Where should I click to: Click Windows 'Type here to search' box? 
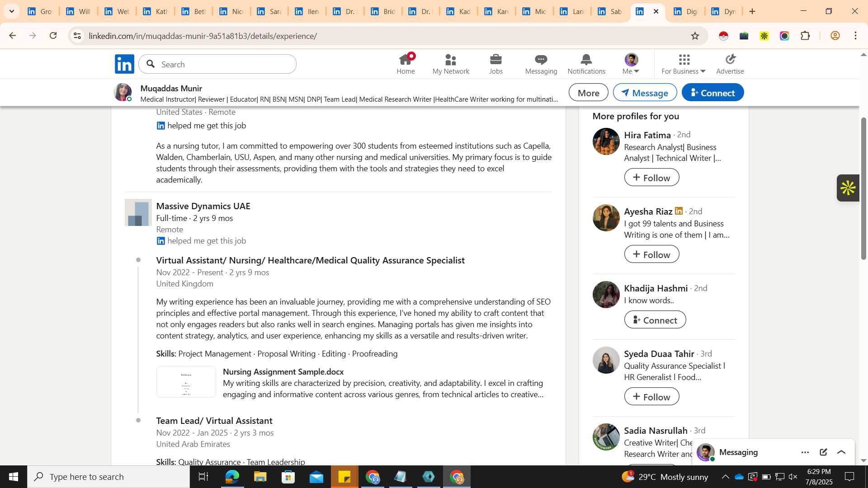[108, 477]
